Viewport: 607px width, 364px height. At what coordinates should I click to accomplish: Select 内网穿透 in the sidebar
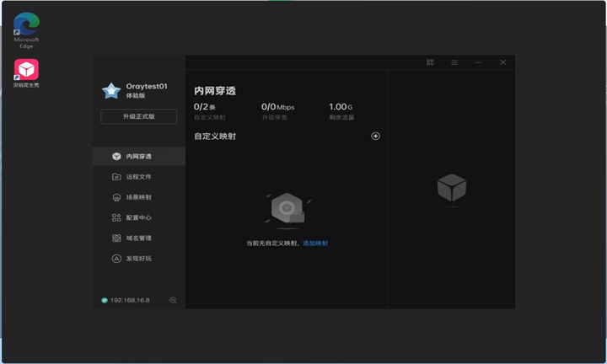tap(138, 156)
